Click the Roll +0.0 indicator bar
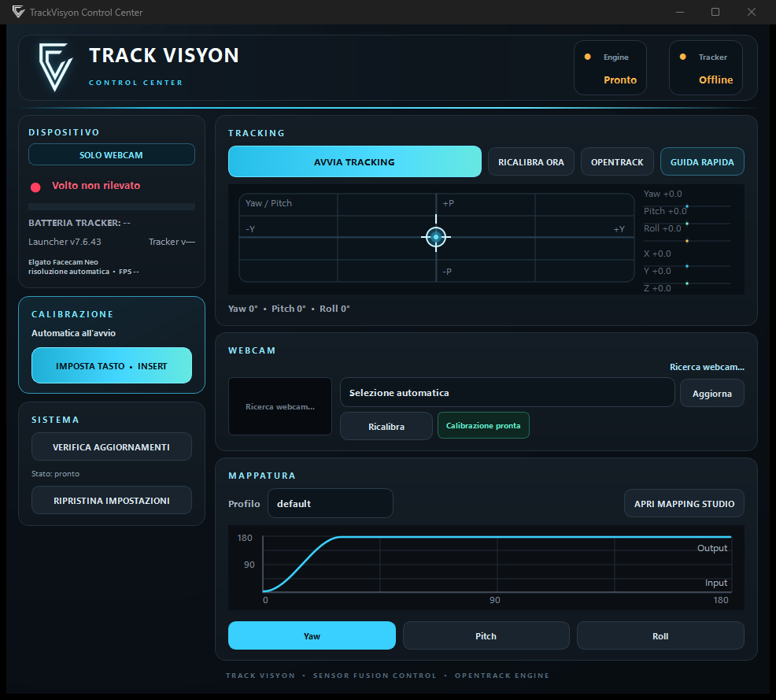This screenshot has height=700, width=776. tap(687, 241)
